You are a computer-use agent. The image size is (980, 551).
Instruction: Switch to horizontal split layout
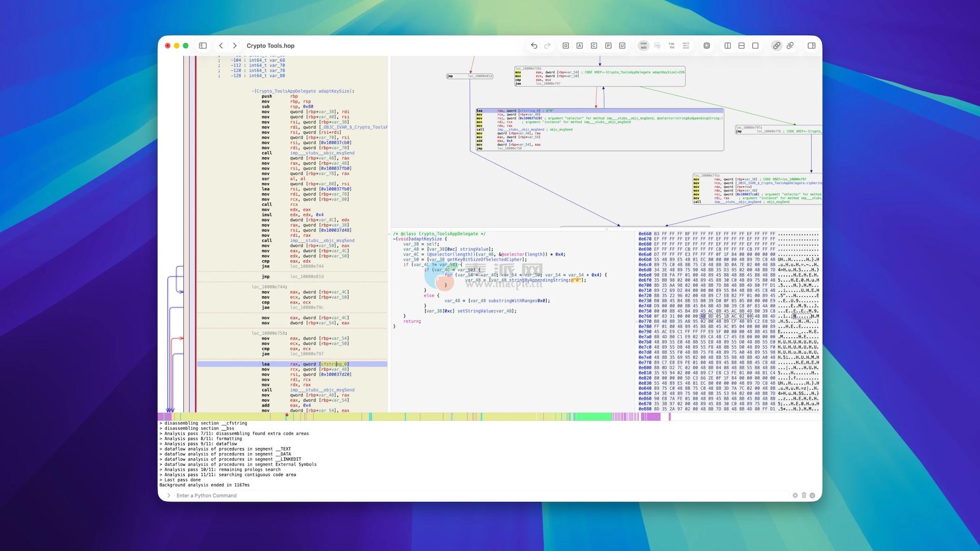[x=741, y=46]
